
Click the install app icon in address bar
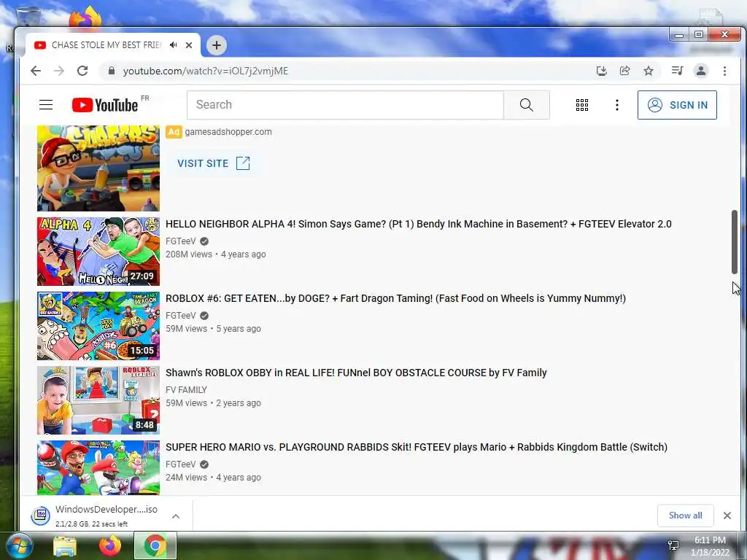(x=601, y=71)
